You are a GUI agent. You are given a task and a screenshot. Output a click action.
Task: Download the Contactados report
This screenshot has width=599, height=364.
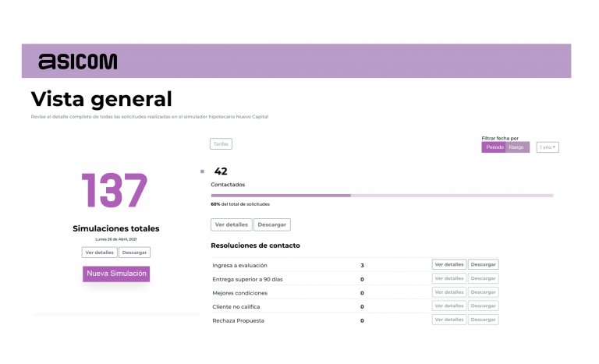tap(272, 224)
